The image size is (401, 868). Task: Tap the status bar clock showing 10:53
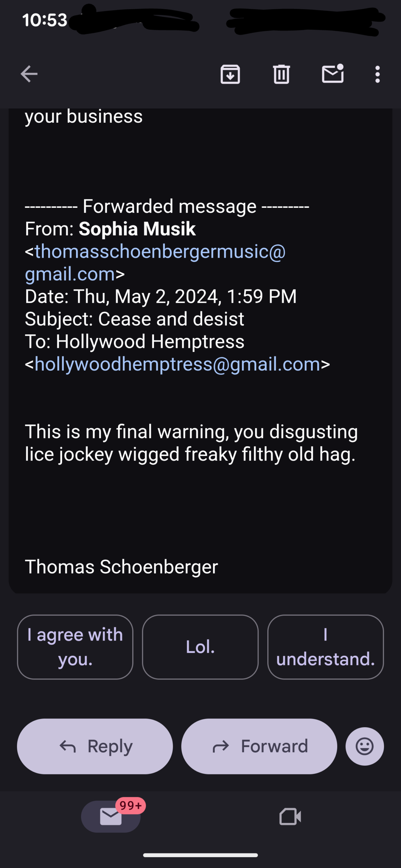[45, 20]
